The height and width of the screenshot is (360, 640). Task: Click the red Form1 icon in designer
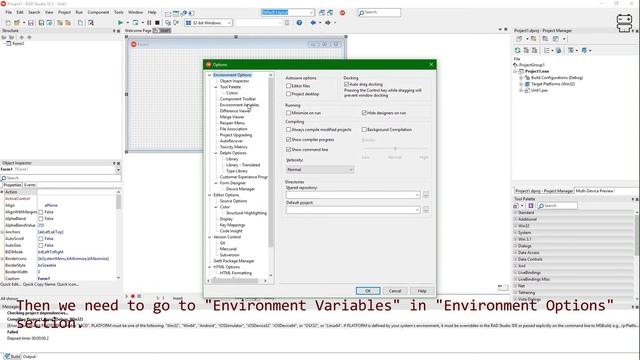(x=133, y=44)
